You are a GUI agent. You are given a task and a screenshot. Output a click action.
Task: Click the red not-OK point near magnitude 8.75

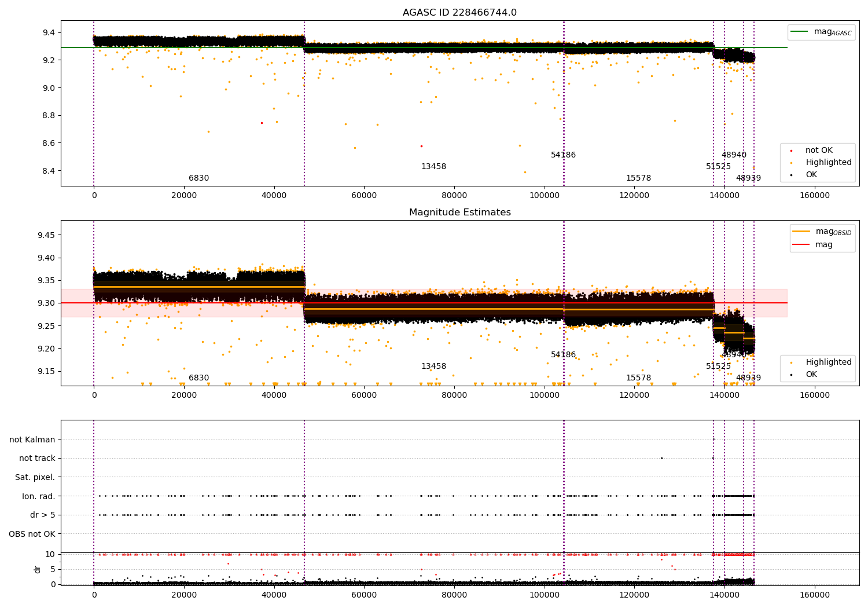pos(262,123)
